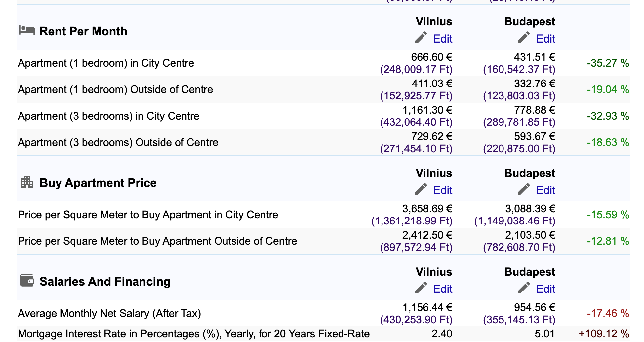Click the bed icon beside Rent Per Month

point(27,30)
